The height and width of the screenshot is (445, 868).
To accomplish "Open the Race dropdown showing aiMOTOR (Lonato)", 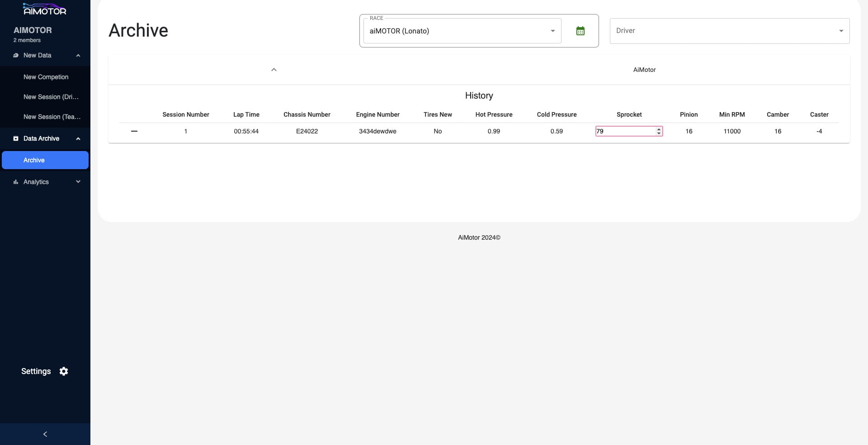I will point(462,31).
